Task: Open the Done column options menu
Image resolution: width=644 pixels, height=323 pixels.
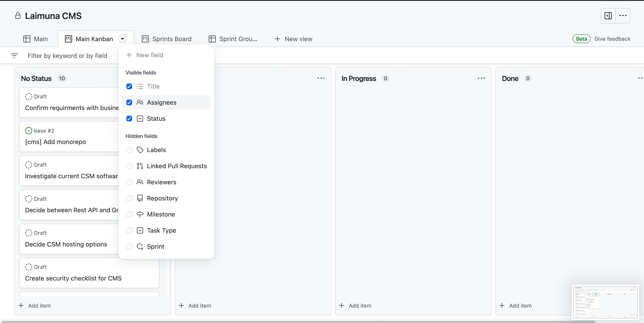Action: click(640, 78)
